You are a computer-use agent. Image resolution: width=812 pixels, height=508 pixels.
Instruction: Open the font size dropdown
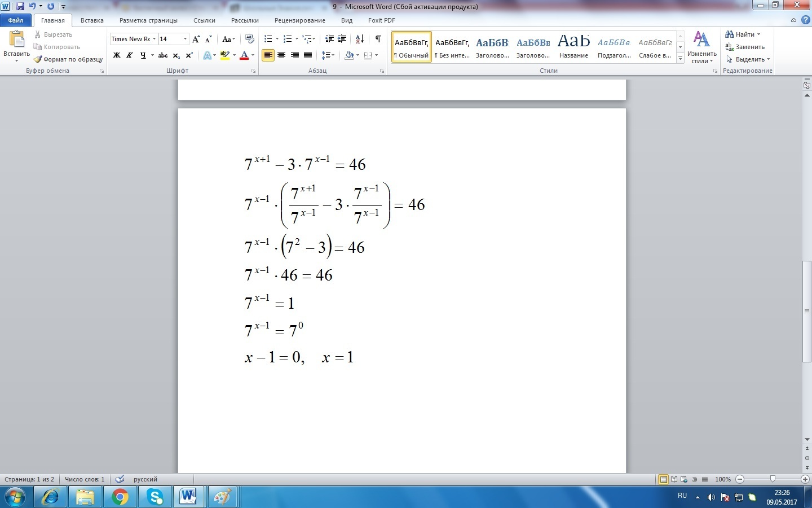tap(185, 39)
